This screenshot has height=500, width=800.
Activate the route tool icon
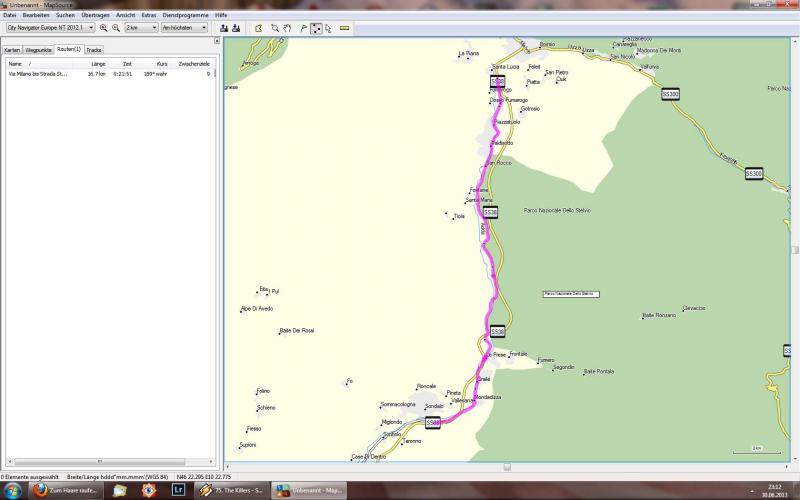point(317,28)
